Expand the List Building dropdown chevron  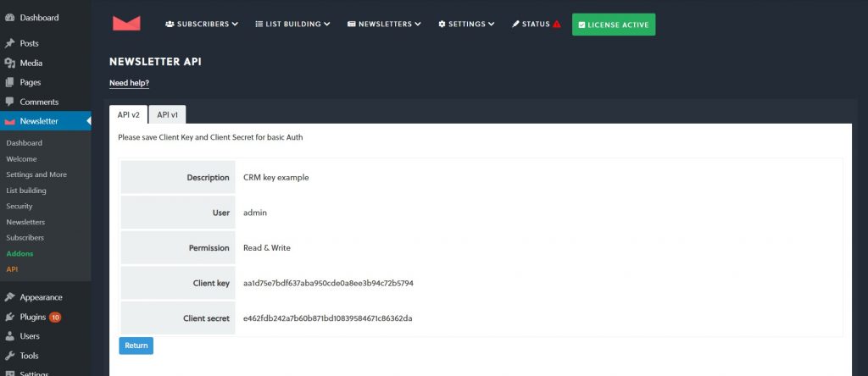click(x=327, y=25)
